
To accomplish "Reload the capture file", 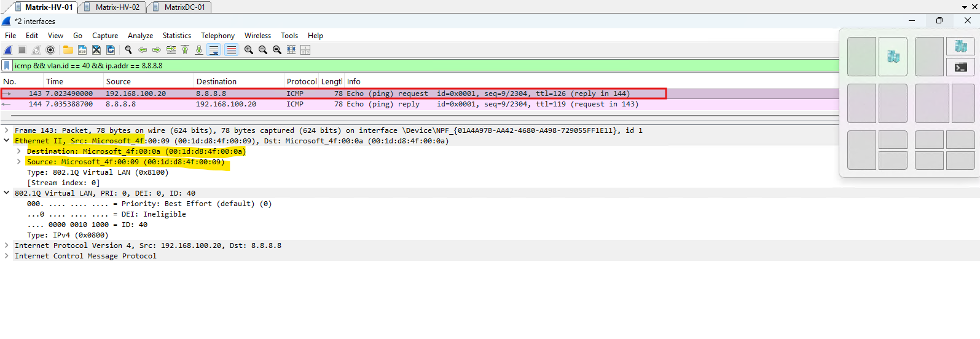I will pos(111,50).
